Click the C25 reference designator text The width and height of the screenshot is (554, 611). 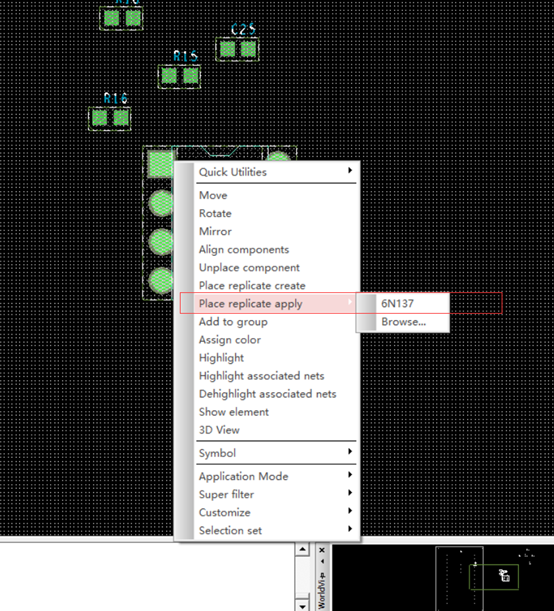(243, 29)
